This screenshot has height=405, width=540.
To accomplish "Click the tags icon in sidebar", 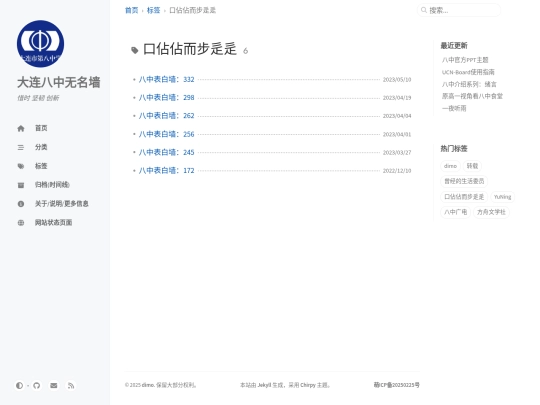I will coord(21,166).
